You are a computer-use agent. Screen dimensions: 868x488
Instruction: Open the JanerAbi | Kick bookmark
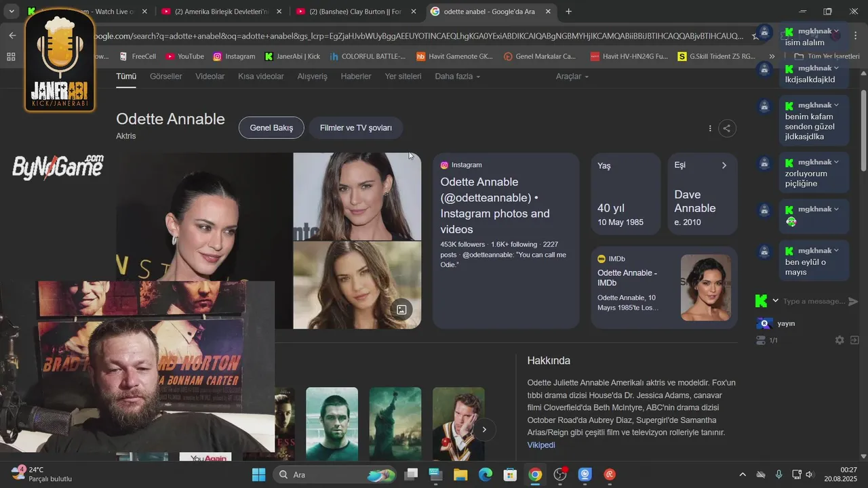click(292, 56)
